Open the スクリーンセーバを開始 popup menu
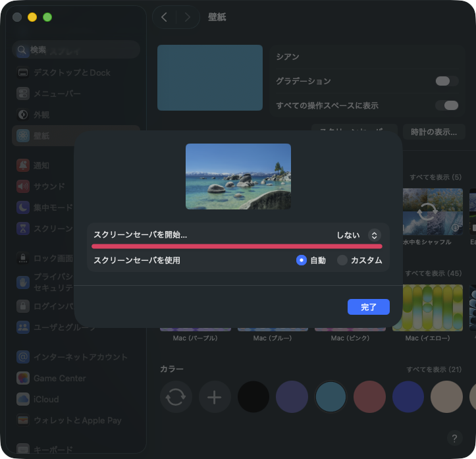The width and height of the screenshot is (476, 459). (x=374, y=235)
